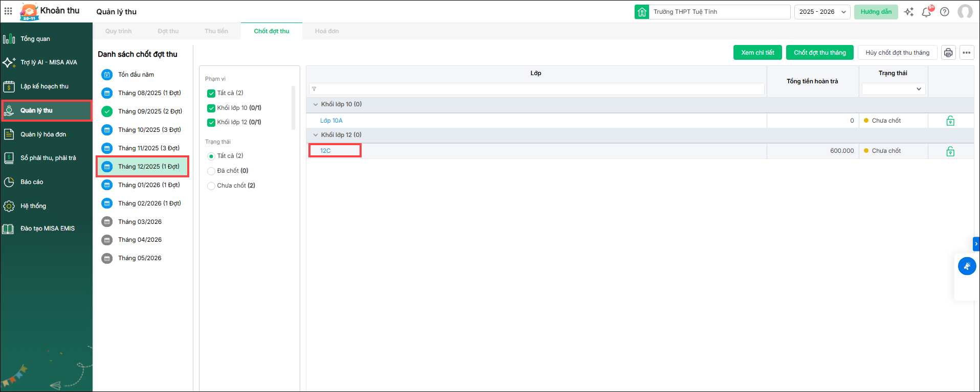This screenshot has width=980, height=392.
Task: Click the Chốt đợt thu tháng button
Action: click(819, 53)
